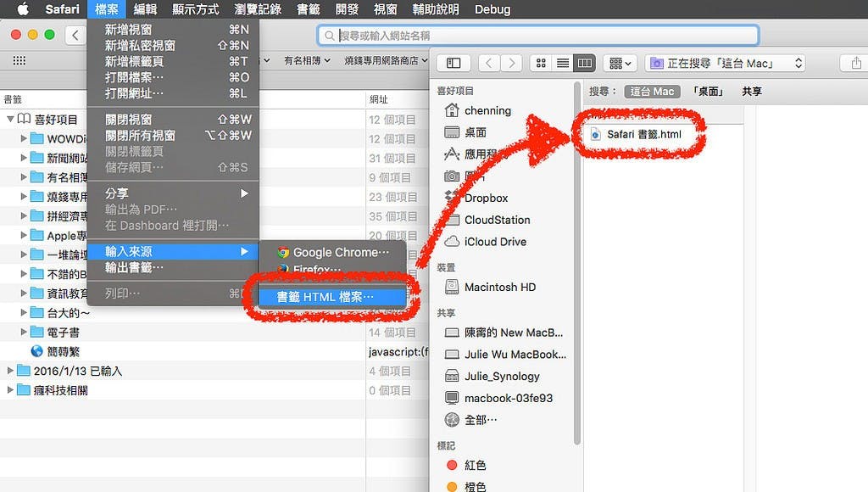Set search scope to 「桌面」

(x=708, y=92)
